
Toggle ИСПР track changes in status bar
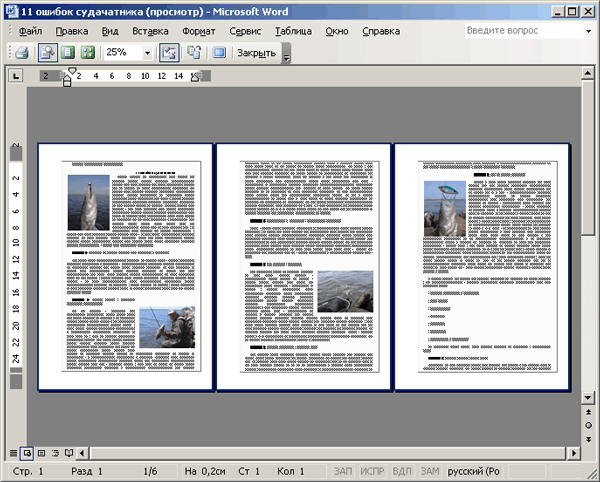pyautogui.click(x=372, y=471)
